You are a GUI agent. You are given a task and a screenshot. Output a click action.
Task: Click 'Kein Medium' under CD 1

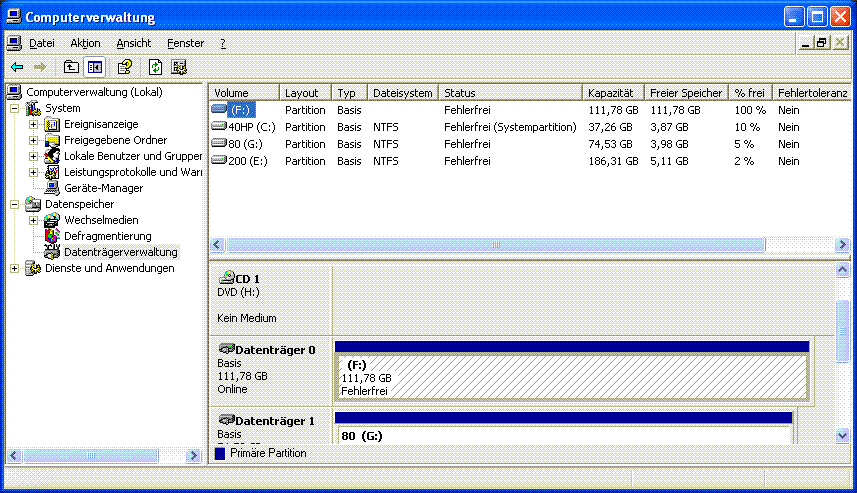tap(246, 318)
